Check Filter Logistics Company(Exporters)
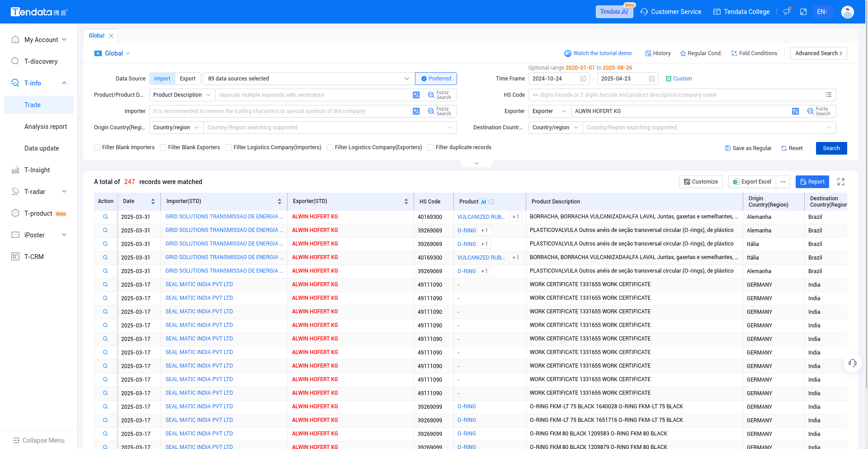 click(x=330, y=147)
